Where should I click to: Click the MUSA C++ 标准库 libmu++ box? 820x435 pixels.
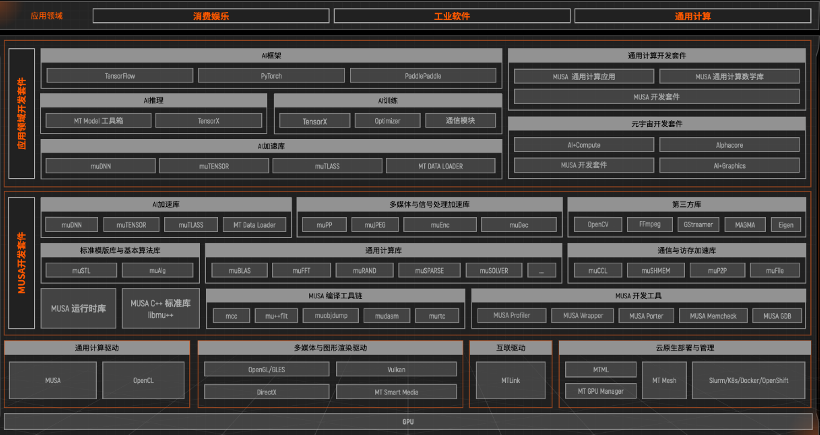(x=161, y=308)
